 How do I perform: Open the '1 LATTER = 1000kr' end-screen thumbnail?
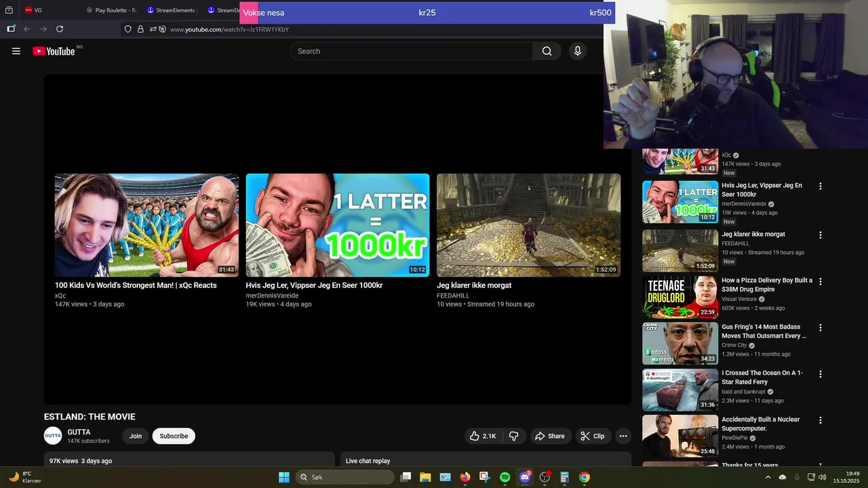pyautogui.click(x=338, y=225)
